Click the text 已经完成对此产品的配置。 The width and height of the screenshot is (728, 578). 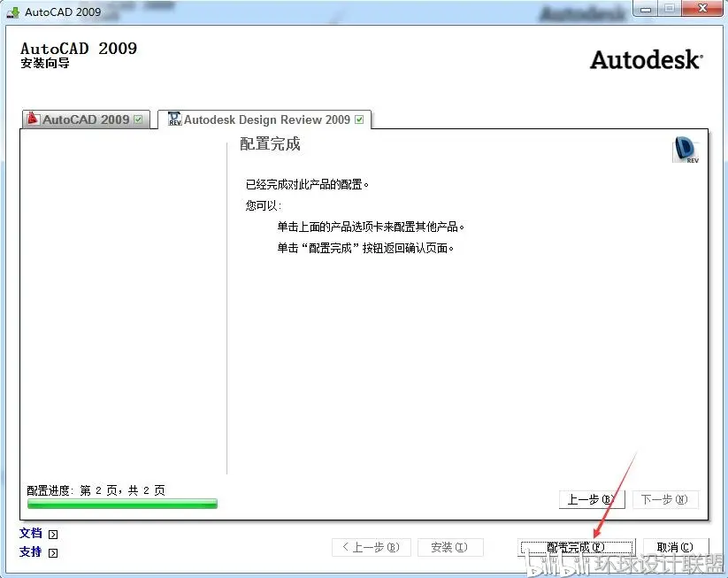[x=307, y=184]
